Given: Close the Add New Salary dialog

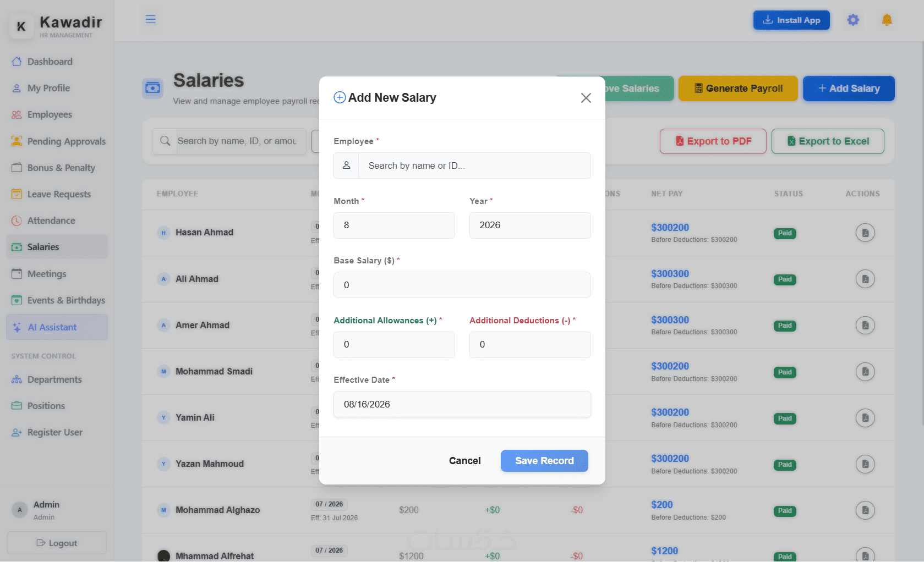Looking at the screenshot, I should coord(586,98).
